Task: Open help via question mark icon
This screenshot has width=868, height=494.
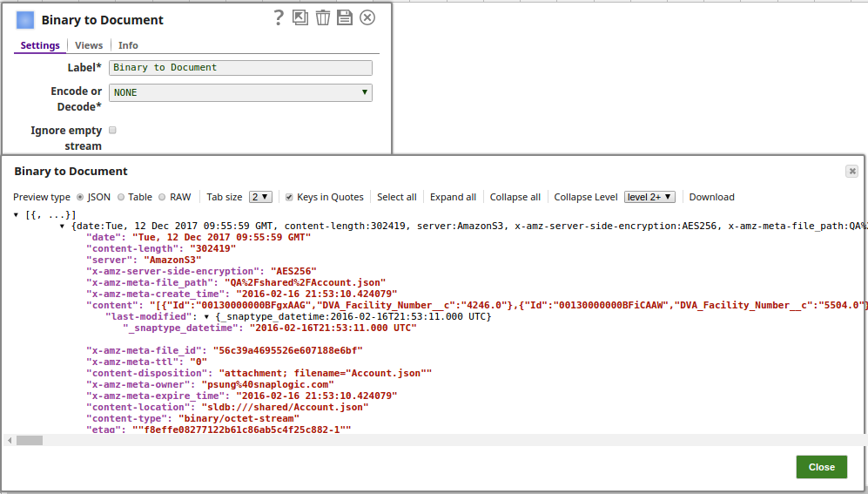Action: click(279, 18)
